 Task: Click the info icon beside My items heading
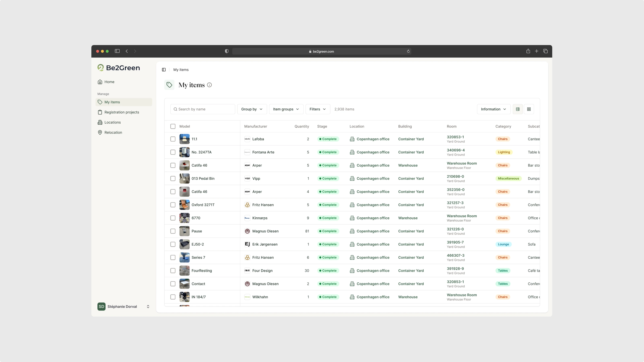click(x=210, y=85)
